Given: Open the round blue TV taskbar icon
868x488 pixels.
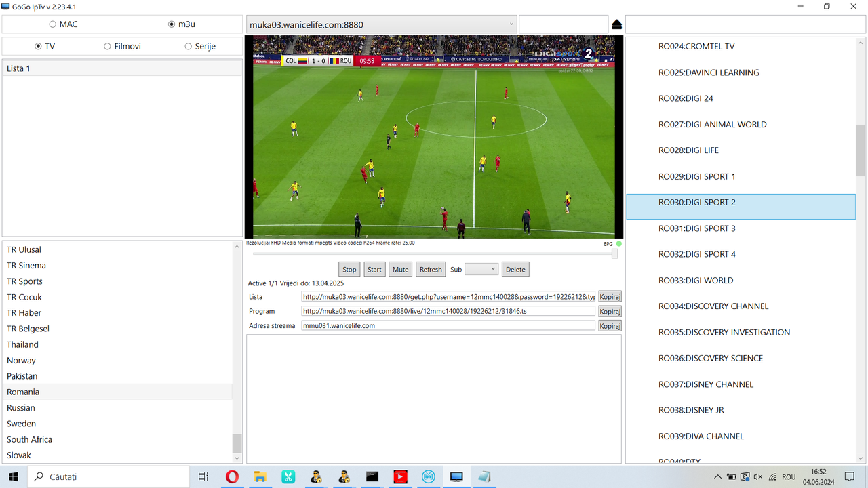Looking at the screenshot, I should 428,476.
